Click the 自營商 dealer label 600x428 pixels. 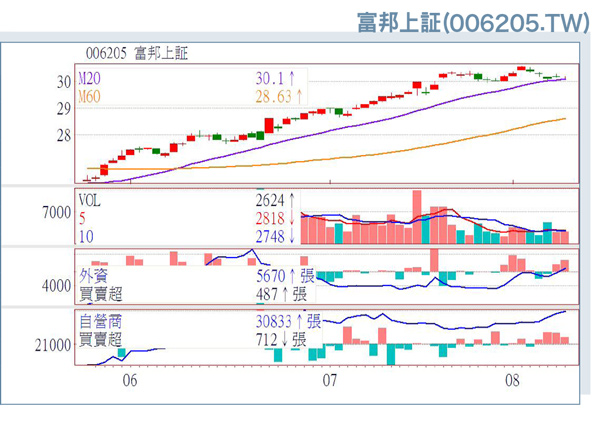pyautogui.click(x=100, y=322)
